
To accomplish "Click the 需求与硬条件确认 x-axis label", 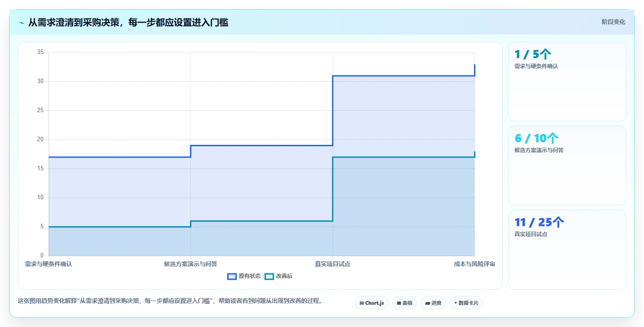I will [x=49, y=264].
